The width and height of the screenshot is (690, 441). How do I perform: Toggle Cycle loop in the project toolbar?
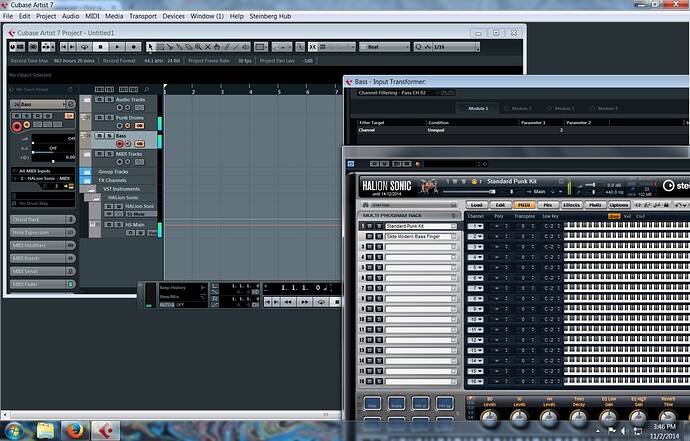coord(84,47)
